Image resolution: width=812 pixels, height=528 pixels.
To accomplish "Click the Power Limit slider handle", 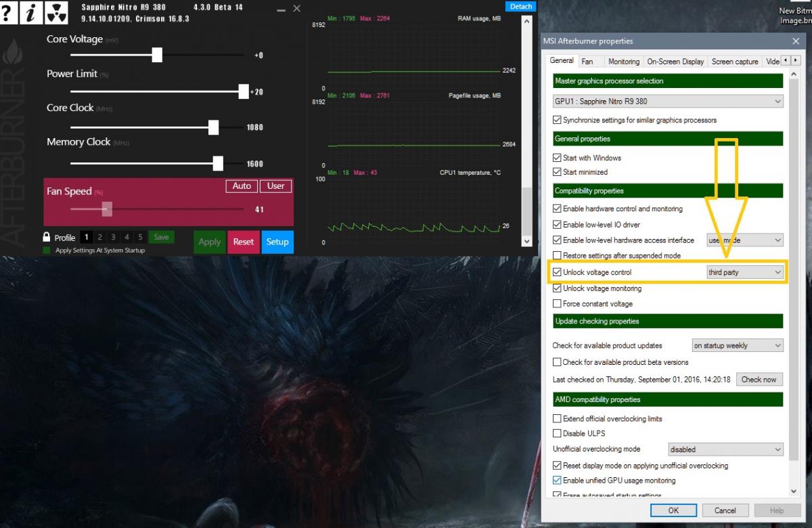I will point(244,91).
